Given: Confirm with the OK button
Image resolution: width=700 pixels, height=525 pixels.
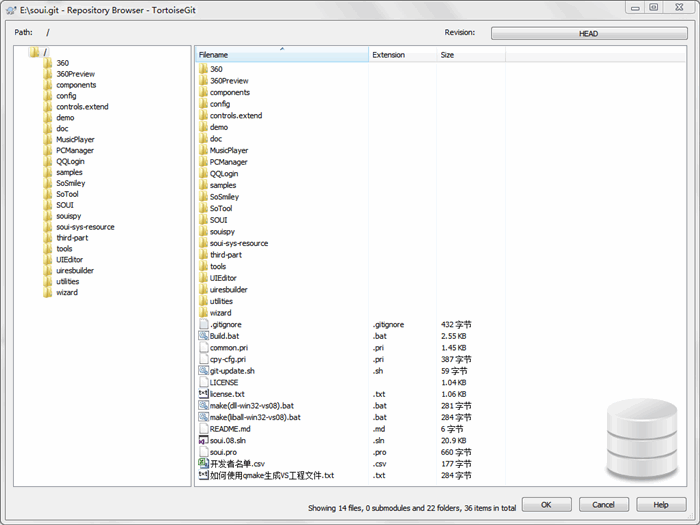Looking at the screenshot, I should coord(546,504).
